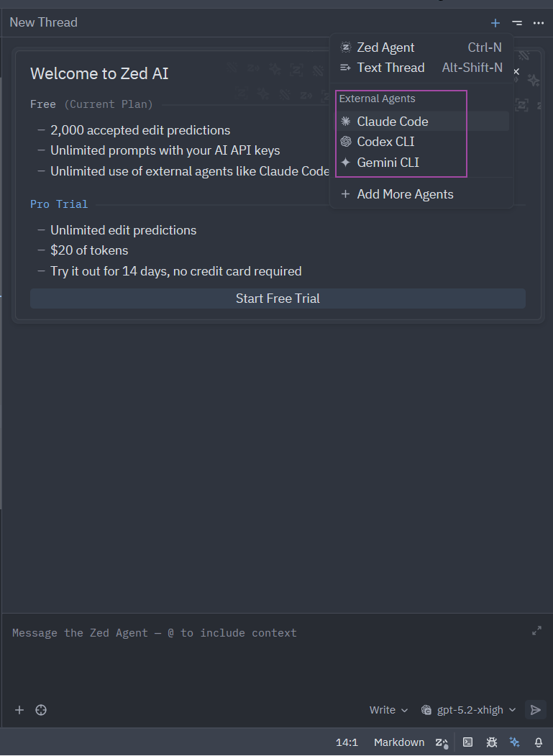Open the three-dot agent panel options menu
The width and height of the screenshot is (553, 756).
pyautogui.click(x=539, y=23)
